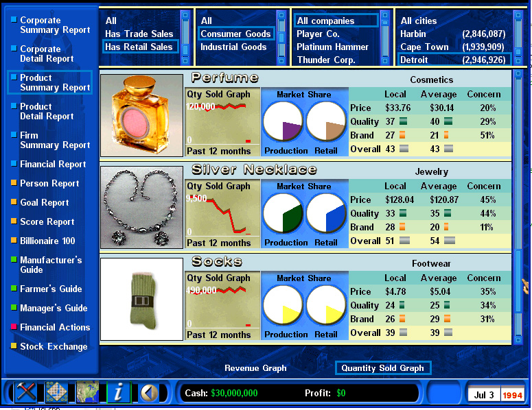Select All companies filter

coord(336,21)
